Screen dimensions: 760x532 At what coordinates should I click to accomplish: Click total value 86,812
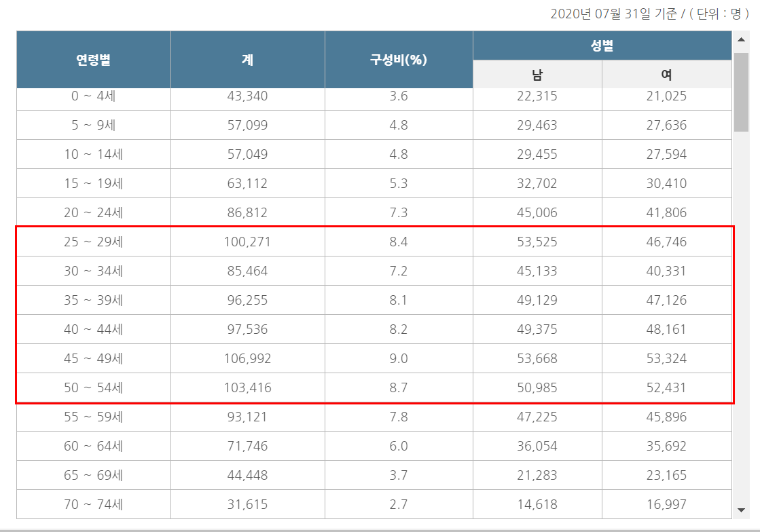tap(248, 212)
